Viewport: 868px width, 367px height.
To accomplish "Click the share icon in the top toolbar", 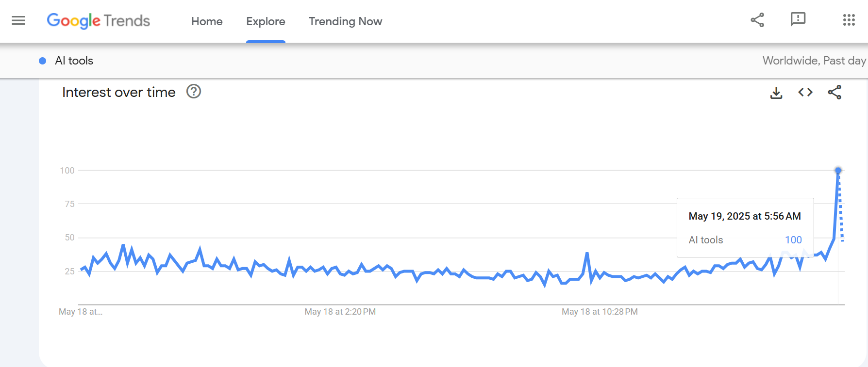I will coord(757,20).
